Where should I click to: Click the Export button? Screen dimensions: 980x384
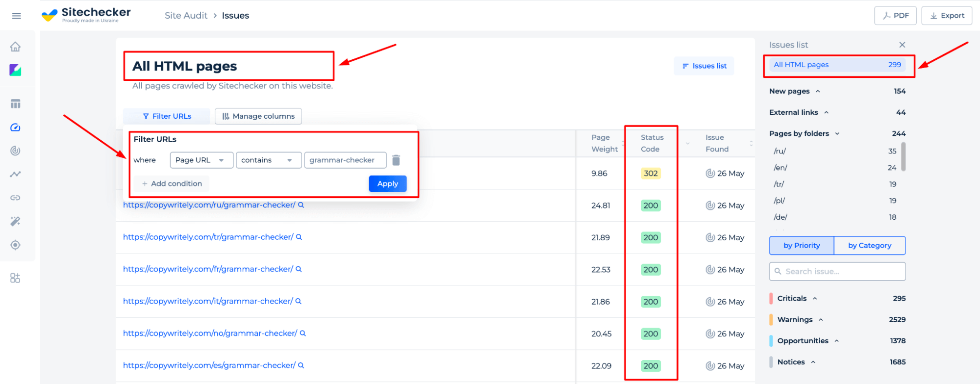click(x=947, y=16)
